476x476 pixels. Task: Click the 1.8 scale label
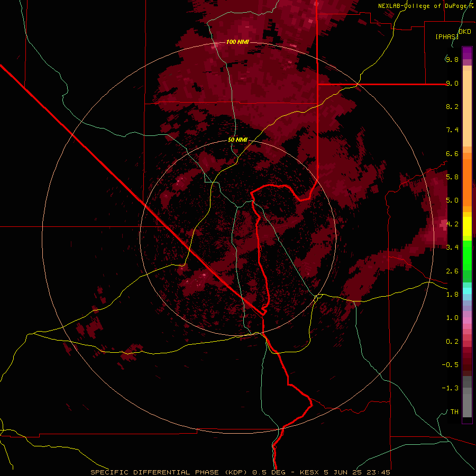(452, 294)
